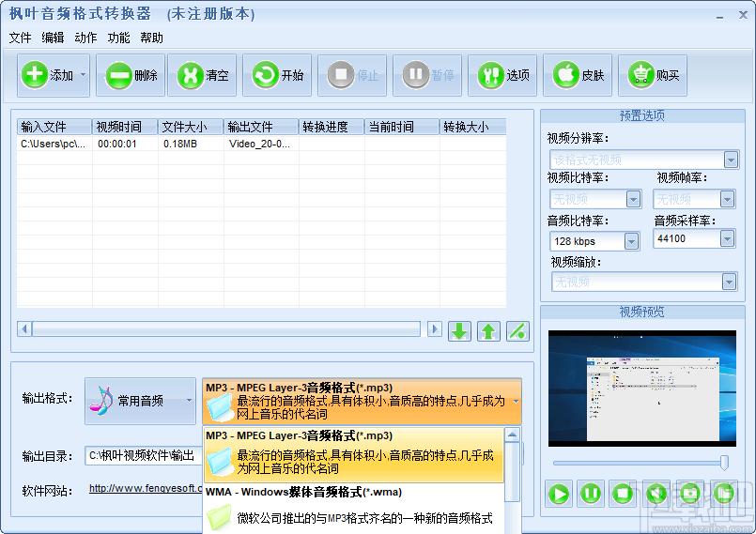Click the file list left scroll arrow

24,329
